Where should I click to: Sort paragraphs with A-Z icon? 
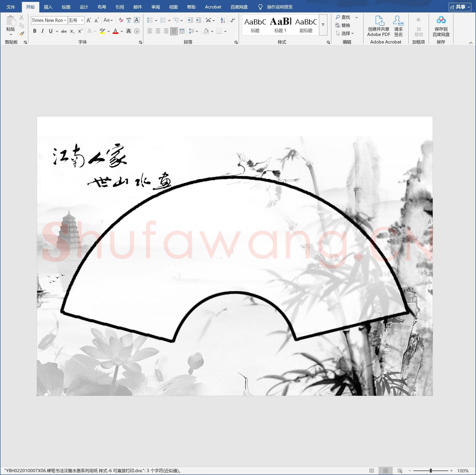(223, 20)
